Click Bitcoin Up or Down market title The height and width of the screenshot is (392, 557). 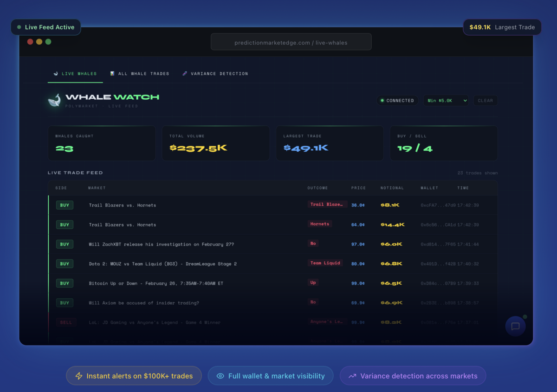point(156,283)
